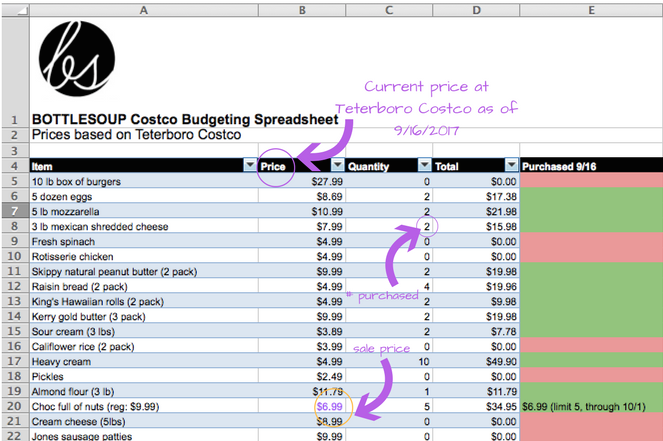Click the quantity 10 for Heavy cream

[389, 362]
